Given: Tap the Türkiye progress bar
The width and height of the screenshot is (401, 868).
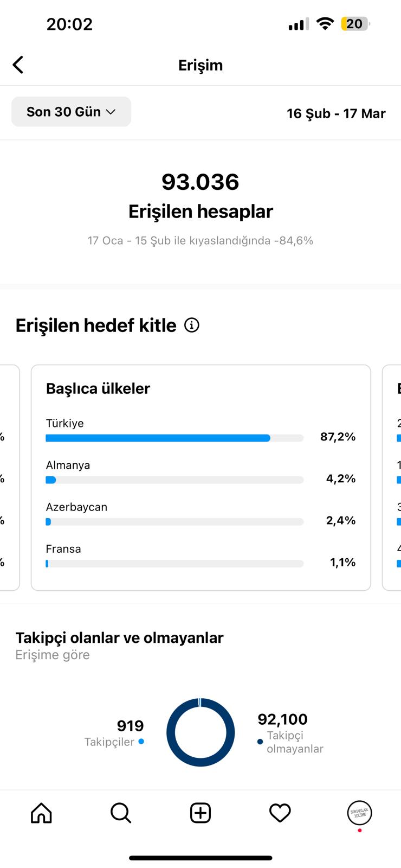Looking at the screenshot, I should pyautogui.click(x=174, y=438).
